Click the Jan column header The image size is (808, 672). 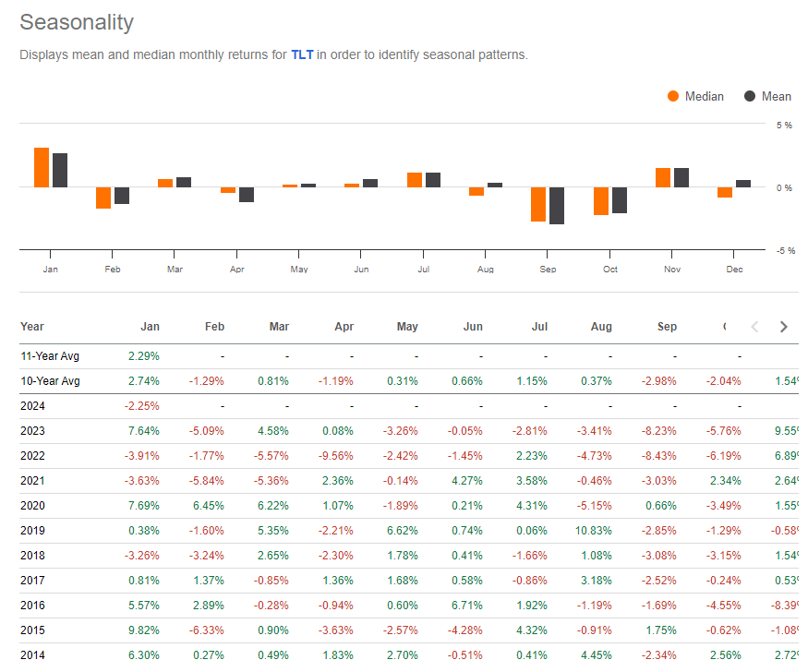click(x=150, y=327)
